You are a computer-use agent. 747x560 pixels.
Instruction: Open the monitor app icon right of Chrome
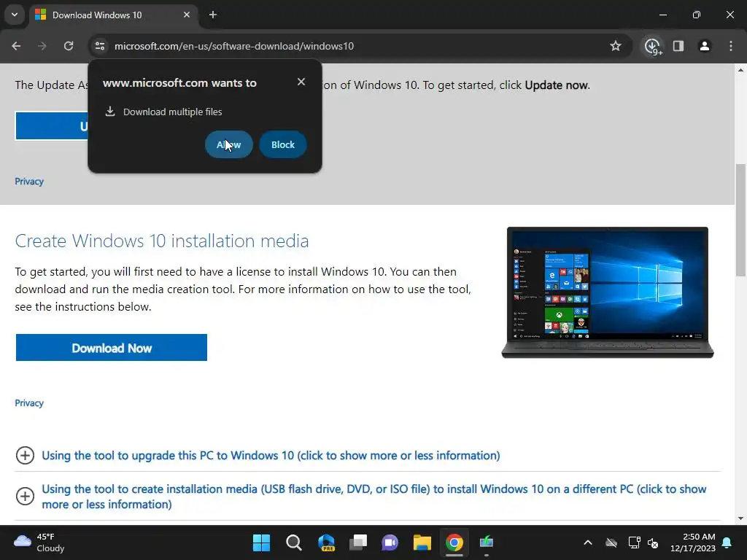[x=487, y=542]
